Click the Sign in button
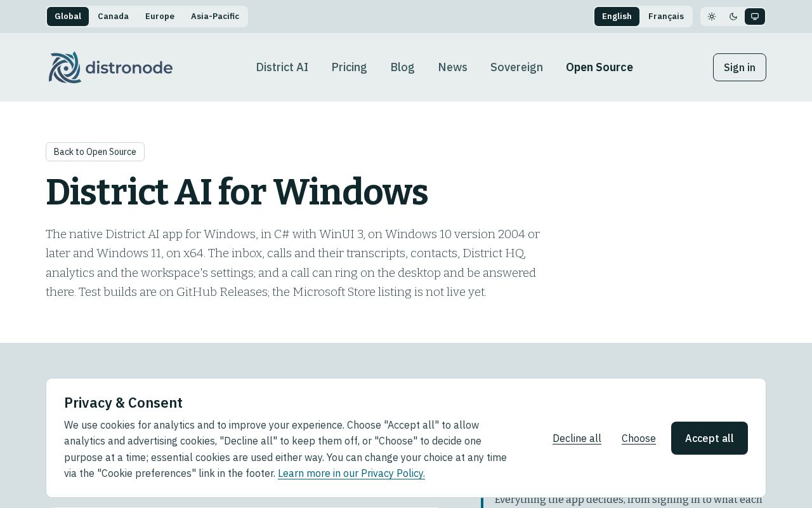This screenshot has height=508, width=812. coord(740,67)
